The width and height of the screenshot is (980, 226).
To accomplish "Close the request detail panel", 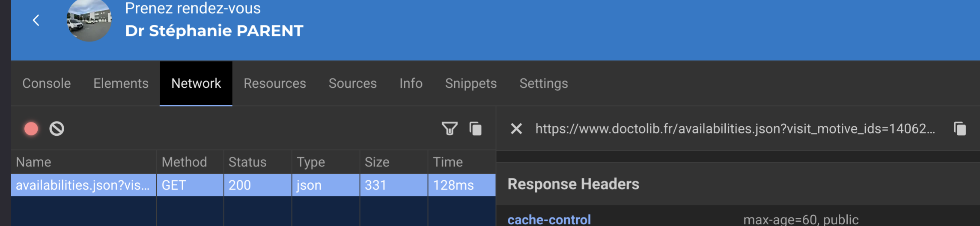I will (x=516, y=129).
